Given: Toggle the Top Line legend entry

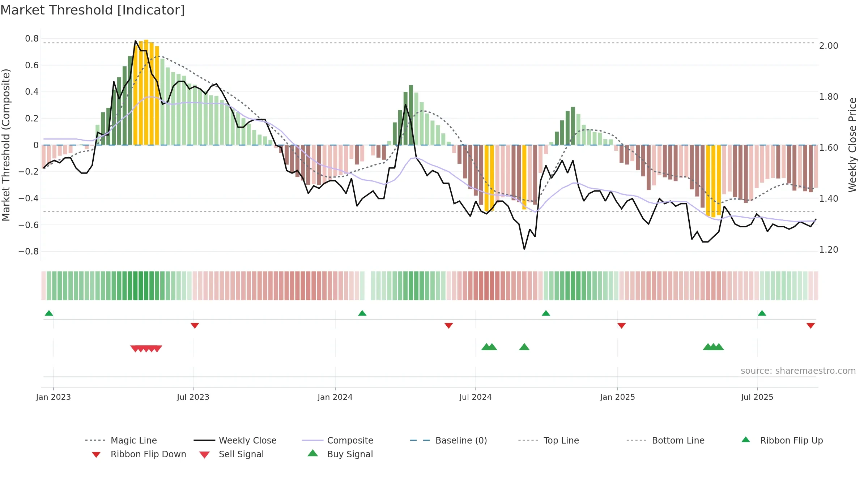Looking at the screenshot, I should pyautogui.click(x=549, y=440).
